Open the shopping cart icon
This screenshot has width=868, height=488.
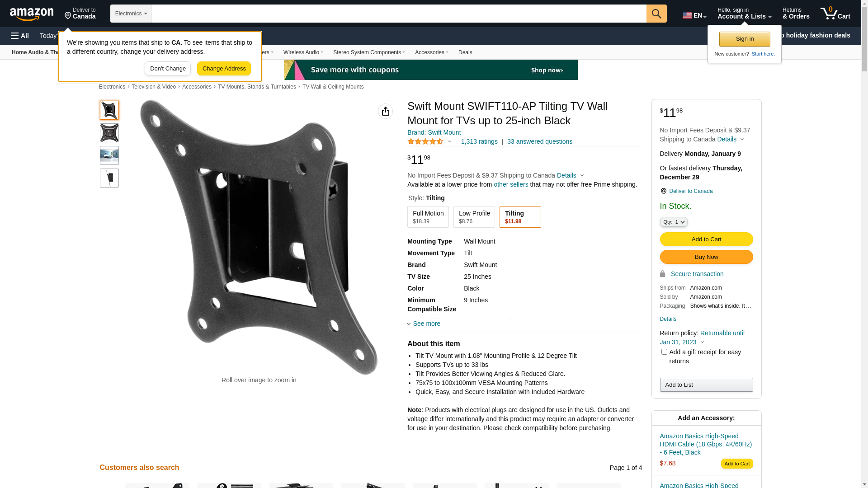point(835,14)
